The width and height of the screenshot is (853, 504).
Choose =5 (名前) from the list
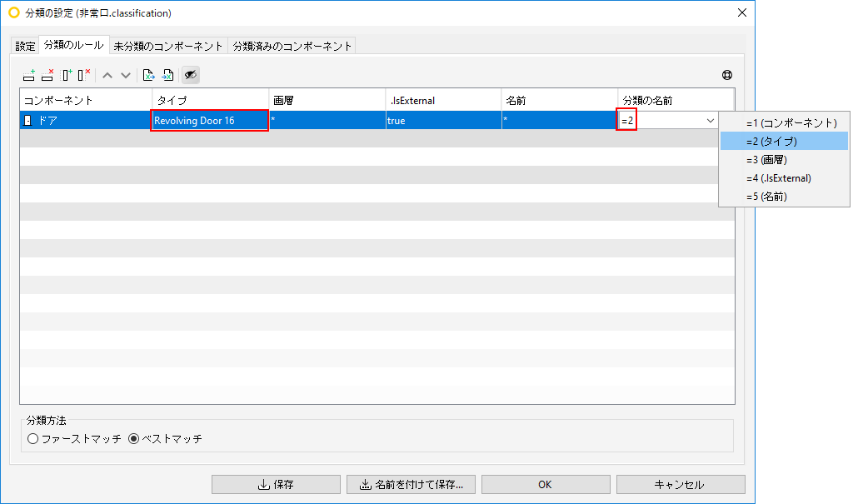[x=784, y=197]
